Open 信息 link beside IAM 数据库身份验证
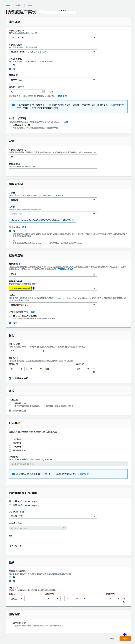This screenshot has width=135, height=644. click(33, 312)
